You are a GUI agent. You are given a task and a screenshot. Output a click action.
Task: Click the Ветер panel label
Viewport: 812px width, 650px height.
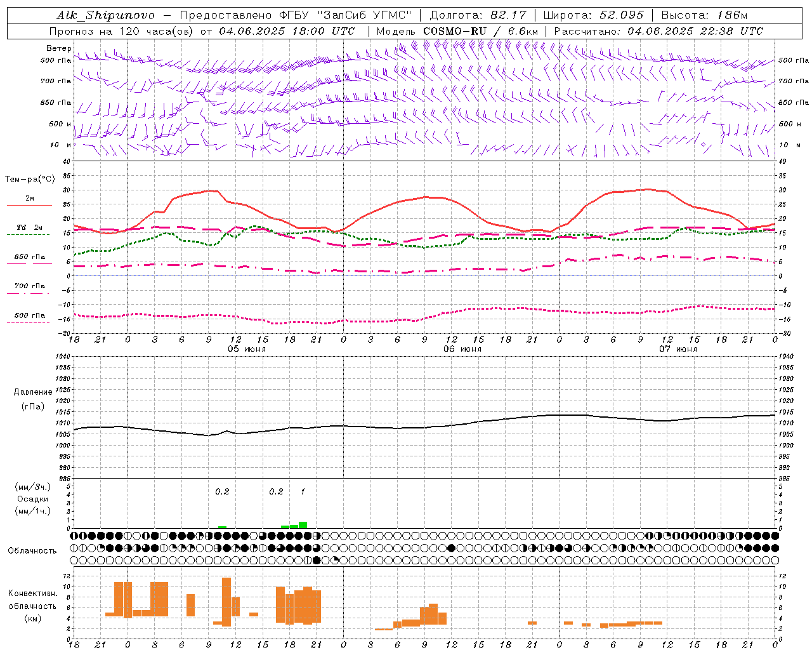[58, 48]
